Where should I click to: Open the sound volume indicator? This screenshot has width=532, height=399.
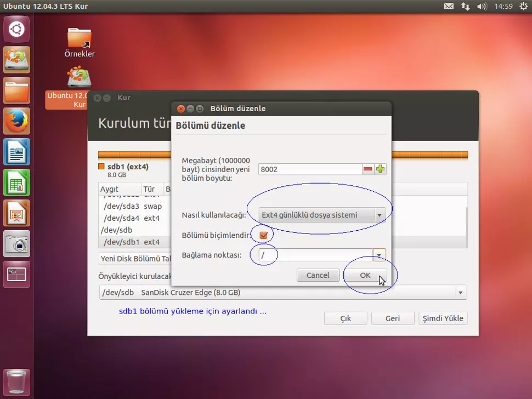(x=482, y=7)
